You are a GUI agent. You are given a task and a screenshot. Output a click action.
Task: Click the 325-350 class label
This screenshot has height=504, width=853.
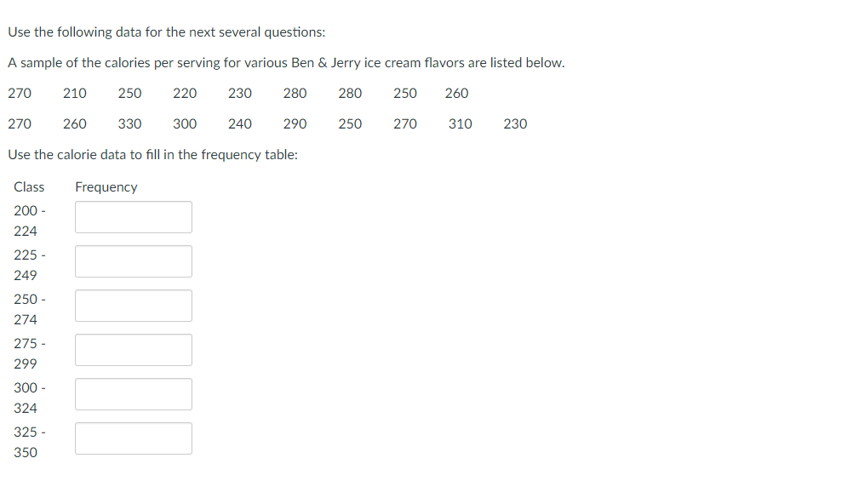(29, 442)
